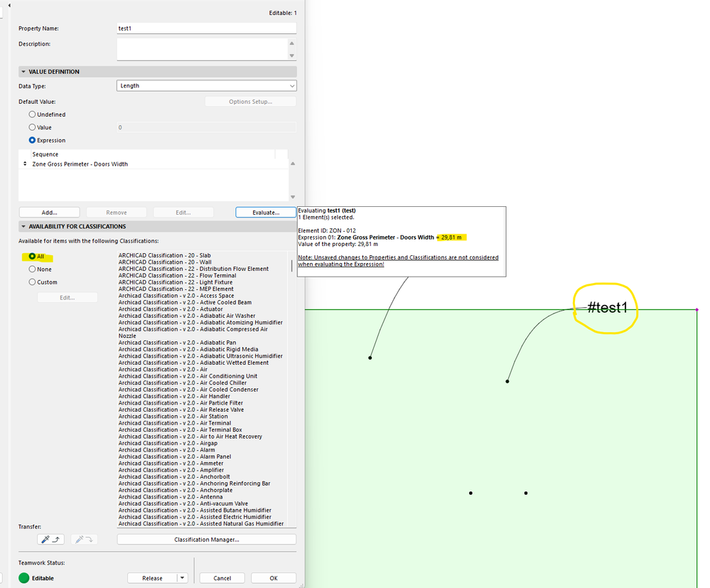Click the reorder handle beside Zone Gross Perimeter expression
The image size is (710, 588).
23,163
